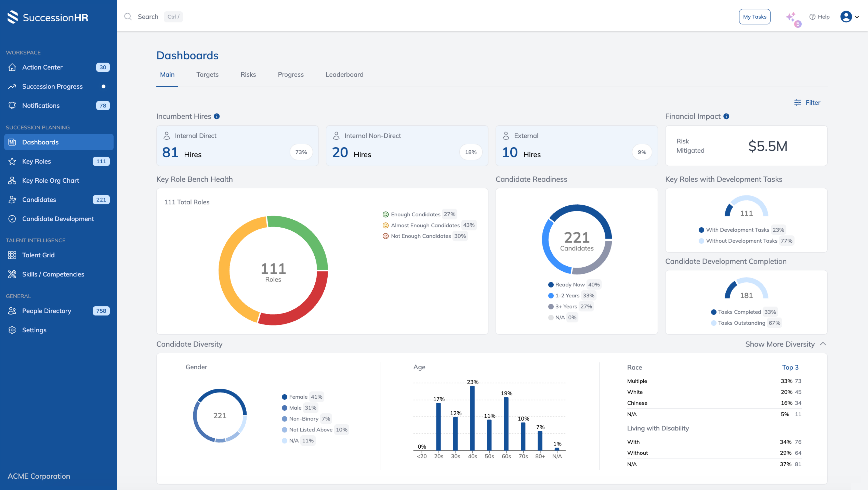The height and width of the screenshot is (490, 868).
Task: Open the External 10 Hires card
Action: coord(577,146)
